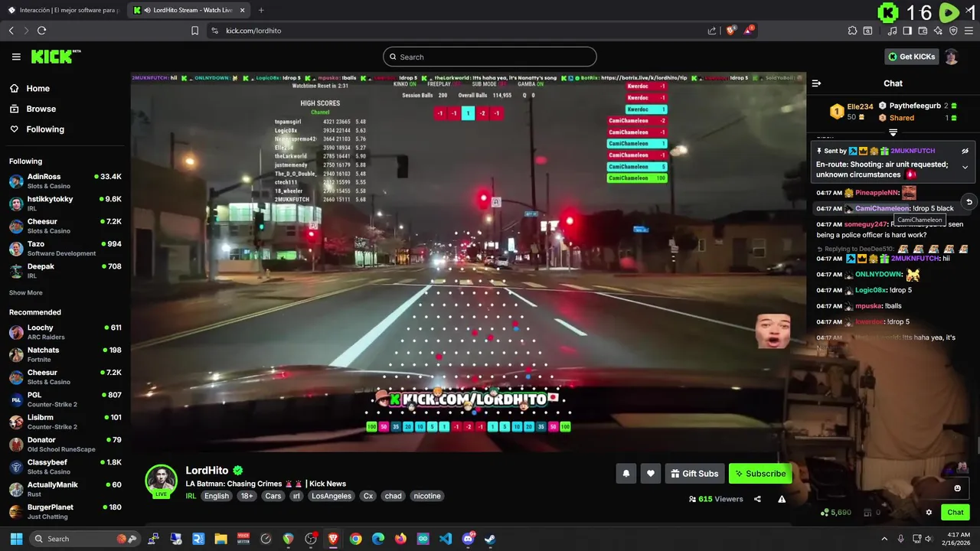
Task: Open Nathats Fortnite recommended channel
Action: [65, 354]
